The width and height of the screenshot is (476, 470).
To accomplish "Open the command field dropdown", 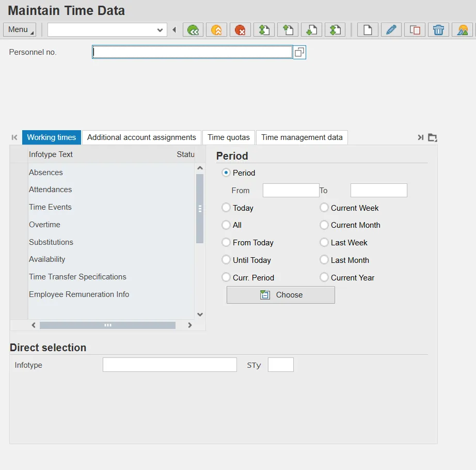I will pos(160,30).
